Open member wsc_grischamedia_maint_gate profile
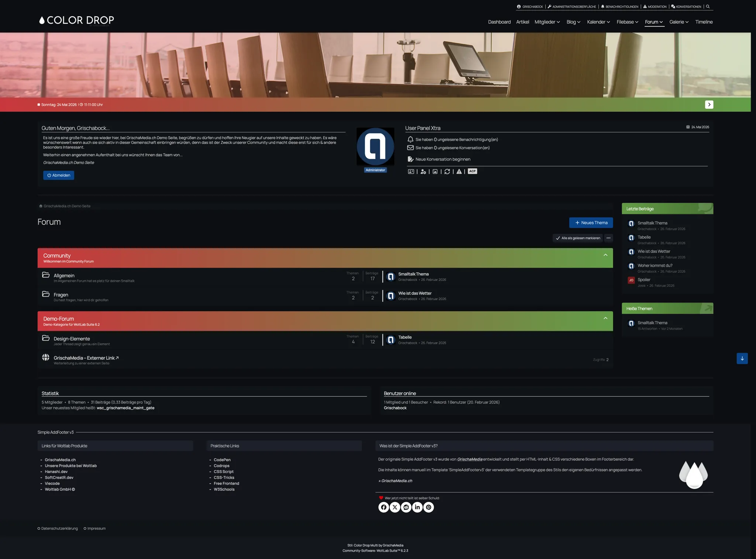Image resolution: width=756 pixels, height=559 pixels. [x=125, y=408]
